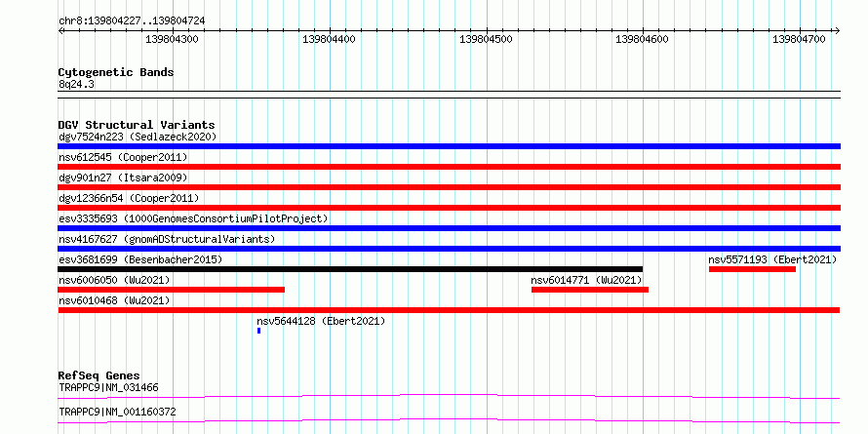The width and height of the screenshot is (868, 434).
Task: Click the red bar under nsv6006050
Action: coord(171,290)
